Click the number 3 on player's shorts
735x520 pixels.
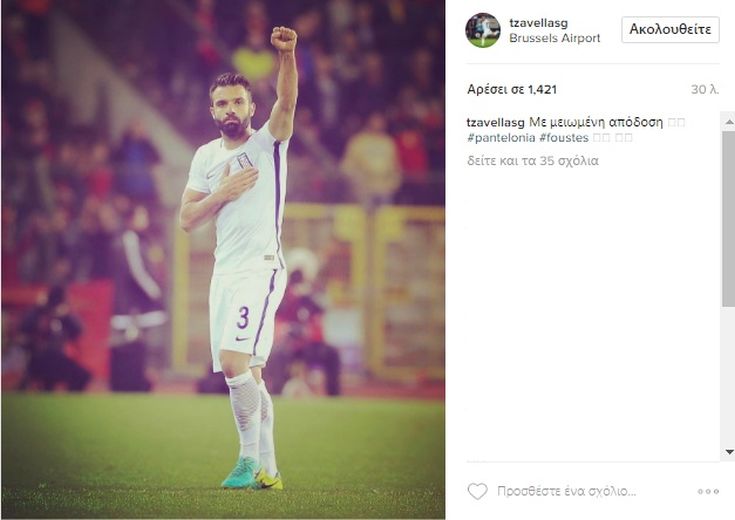[x=243, y=317]
